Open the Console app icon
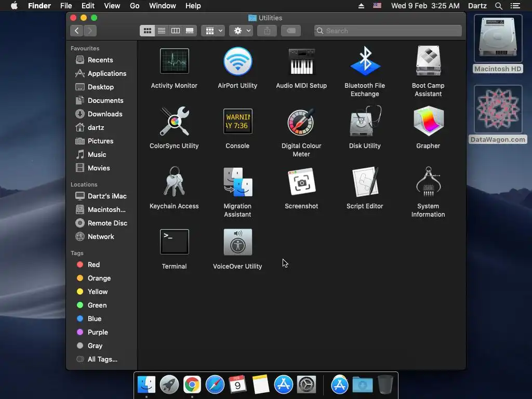This screenshot has height=399, width=532. (237, 121)
